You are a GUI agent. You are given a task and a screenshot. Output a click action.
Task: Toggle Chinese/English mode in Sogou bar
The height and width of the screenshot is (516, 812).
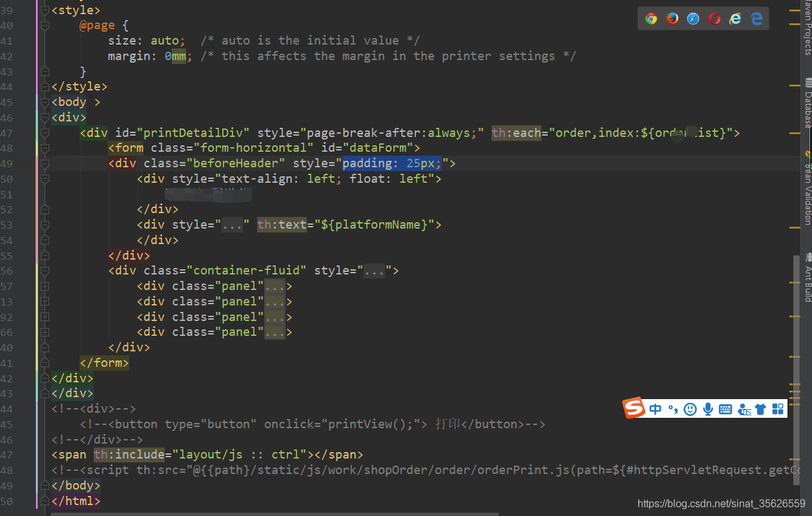[x=656, y=409]
